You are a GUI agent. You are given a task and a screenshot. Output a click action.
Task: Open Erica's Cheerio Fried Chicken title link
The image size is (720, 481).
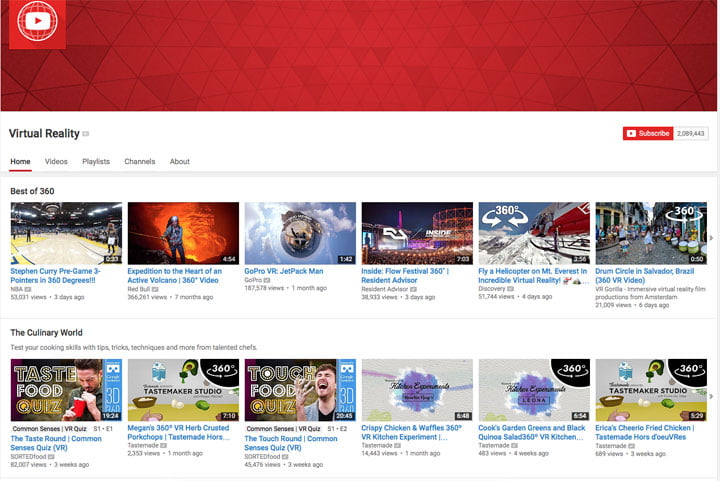tap(645, 432)
